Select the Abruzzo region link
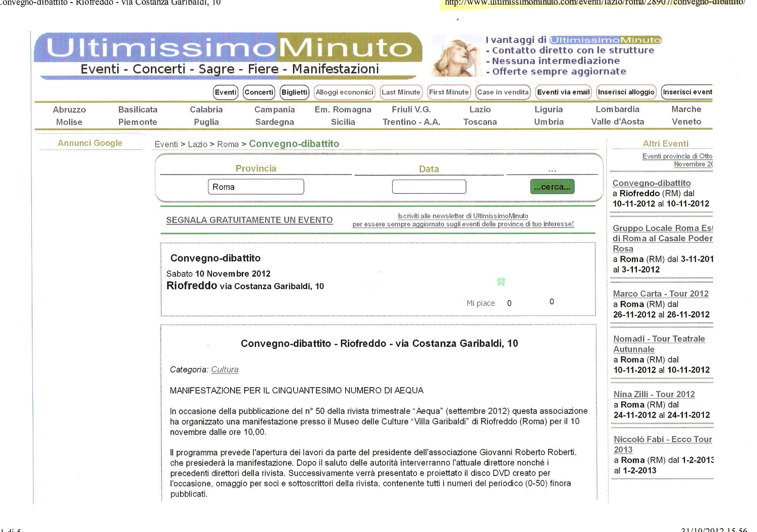The width and height of the screenshot is (757, 532). tap(70, 110)
